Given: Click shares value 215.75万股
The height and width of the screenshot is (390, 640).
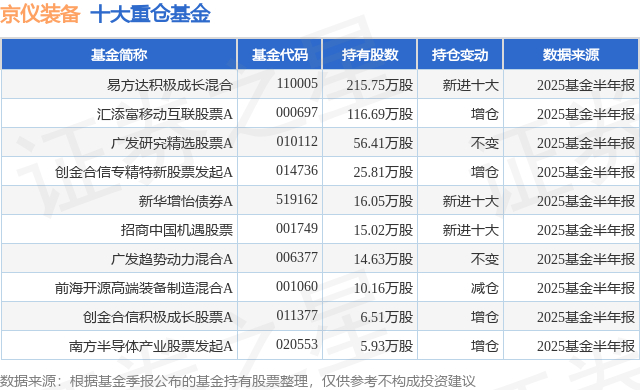Looking at the screenshot, I should click(380, 85).
